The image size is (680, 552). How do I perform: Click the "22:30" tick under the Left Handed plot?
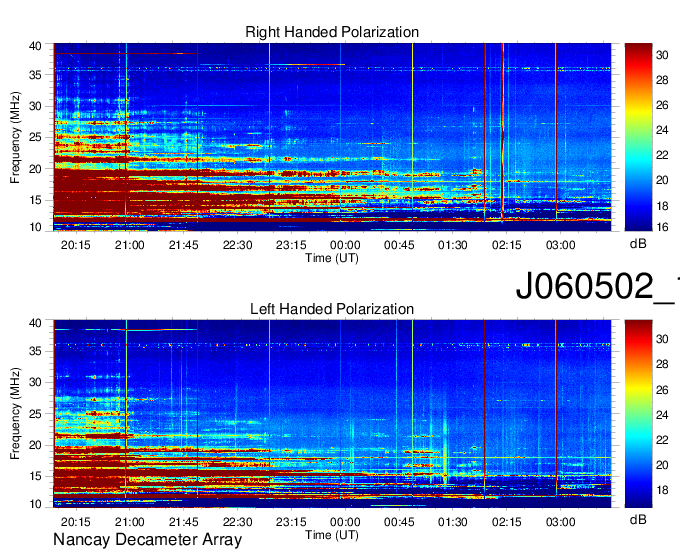(x=237, y=522)
